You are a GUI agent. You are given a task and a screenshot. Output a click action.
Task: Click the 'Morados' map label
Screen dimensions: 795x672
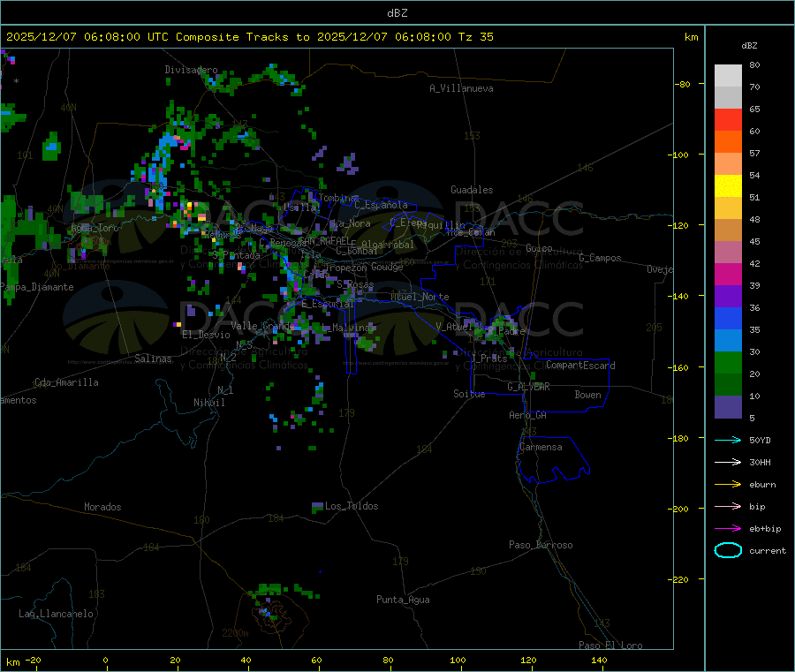[x=102, y=507]
